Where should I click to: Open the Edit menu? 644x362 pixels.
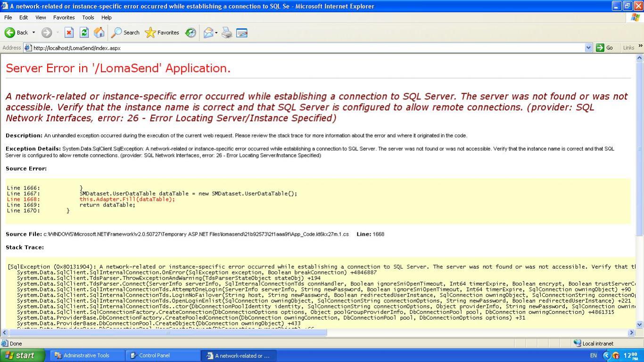[x=24, y=17]
